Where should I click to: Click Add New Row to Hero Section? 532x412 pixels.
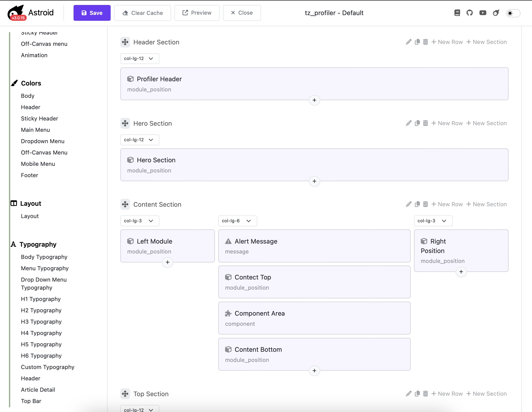tap(447, 123)
